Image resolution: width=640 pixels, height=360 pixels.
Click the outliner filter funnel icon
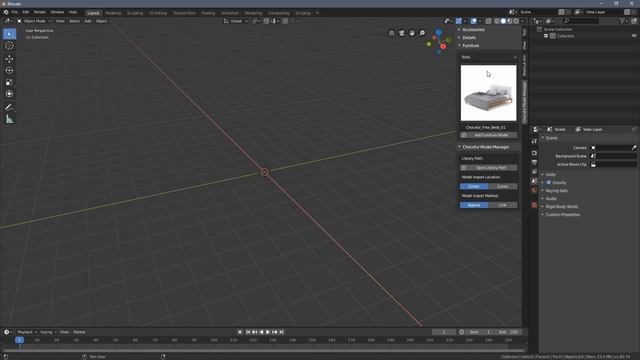(x=622, y=21)
